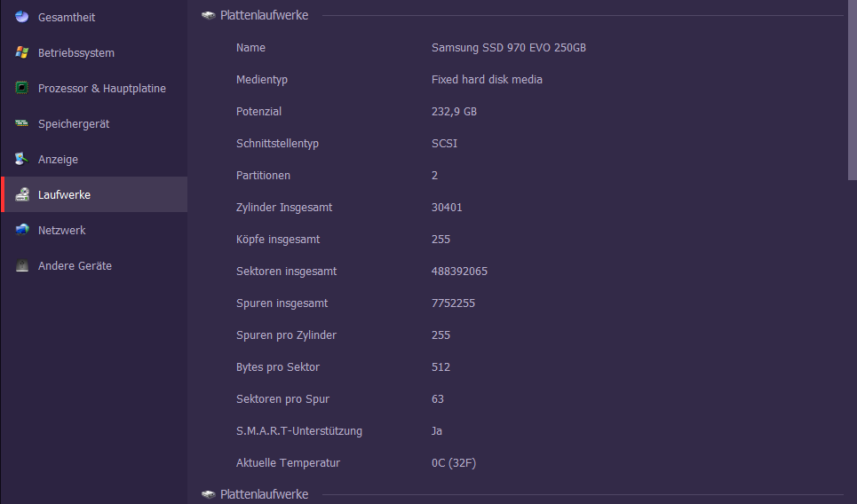857x504 pixels.
Task: Click the Prozessor & Hauptplatine chip icon
Action: pyautogui.click(x=22, y=88)
